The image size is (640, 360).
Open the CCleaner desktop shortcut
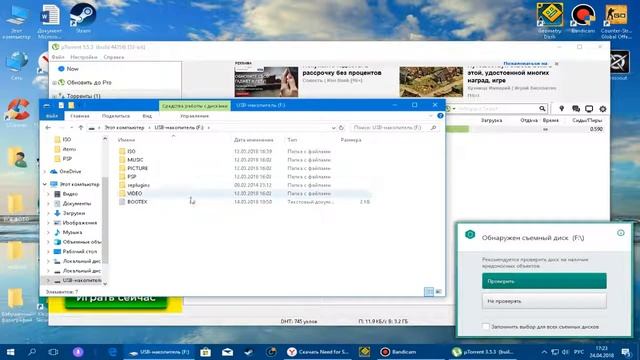16,112
